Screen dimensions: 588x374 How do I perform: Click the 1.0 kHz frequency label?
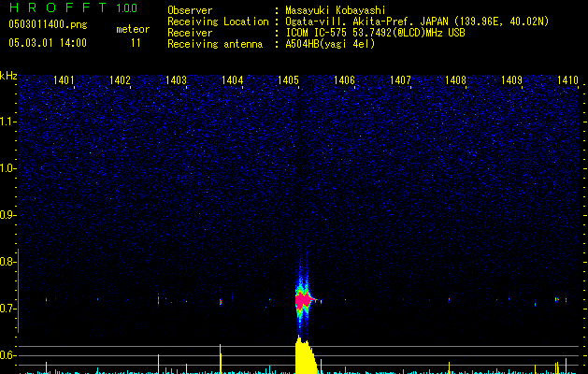click(7, 168)
